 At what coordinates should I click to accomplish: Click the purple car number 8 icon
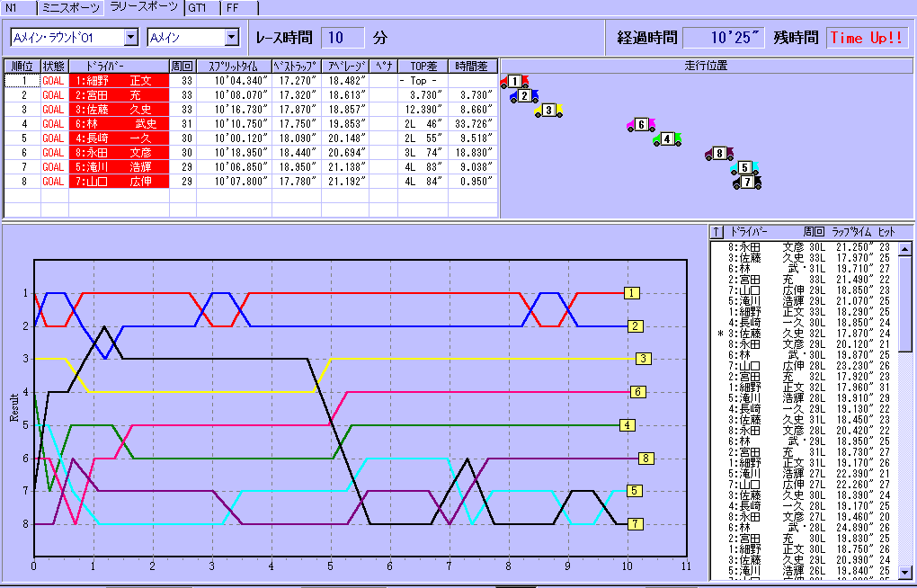pyautogui.click(x=719, y=154)
